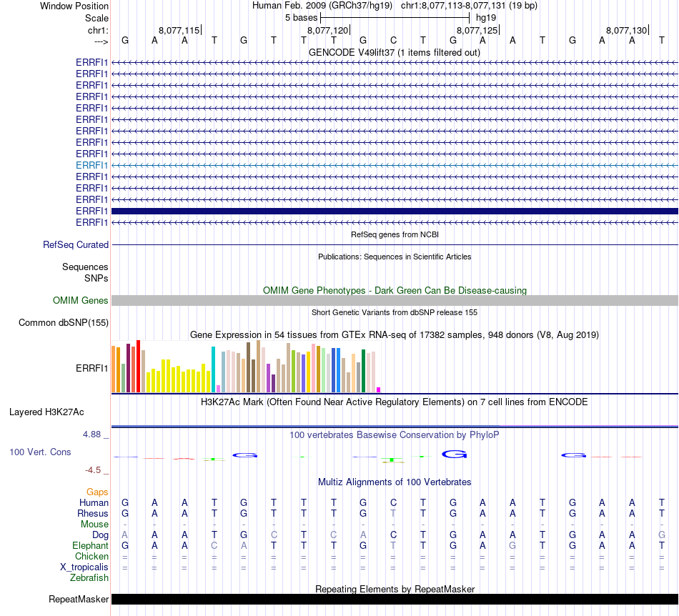The height and width of the screenshot is (616, 679).
Task: Select the Mouse alignment row label
Action: 94,525
